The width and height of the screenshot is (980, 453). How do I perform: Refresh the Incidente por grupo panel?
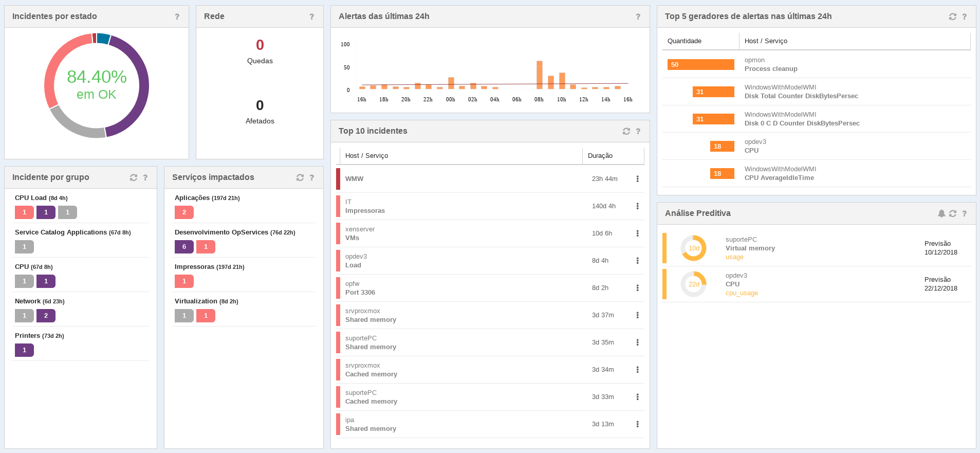click(x=134, y=177)
